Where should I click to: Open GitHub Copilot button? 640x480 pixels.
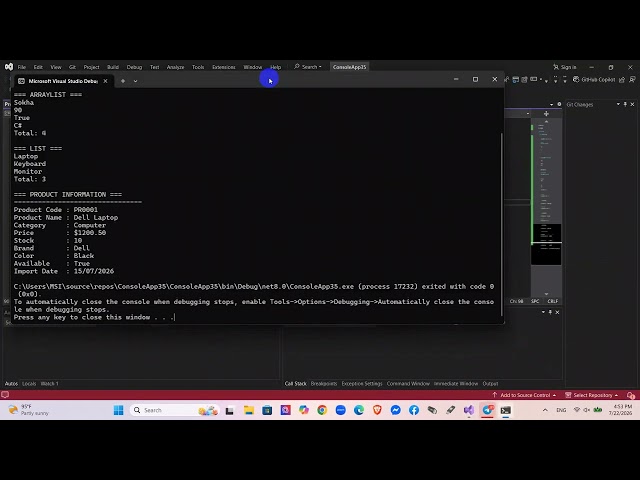(x=594, y=80)
